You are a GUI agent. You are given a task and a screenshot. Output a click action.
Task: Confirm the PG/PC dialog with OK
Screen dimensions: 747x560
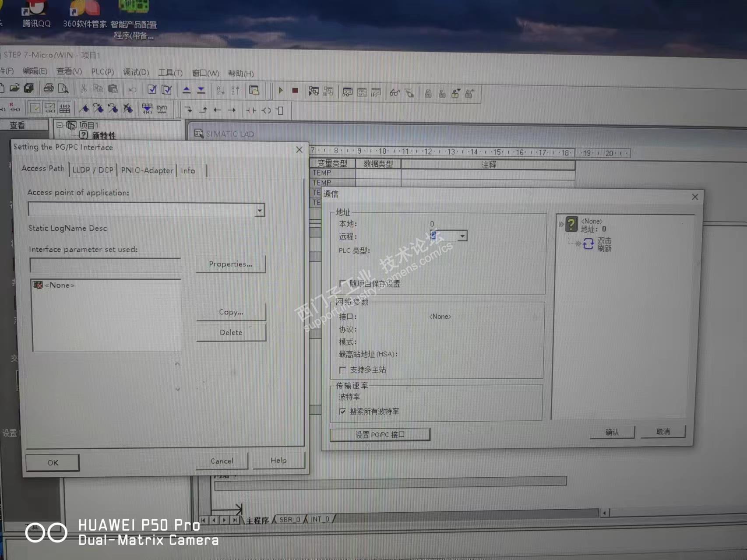point(53,463)
